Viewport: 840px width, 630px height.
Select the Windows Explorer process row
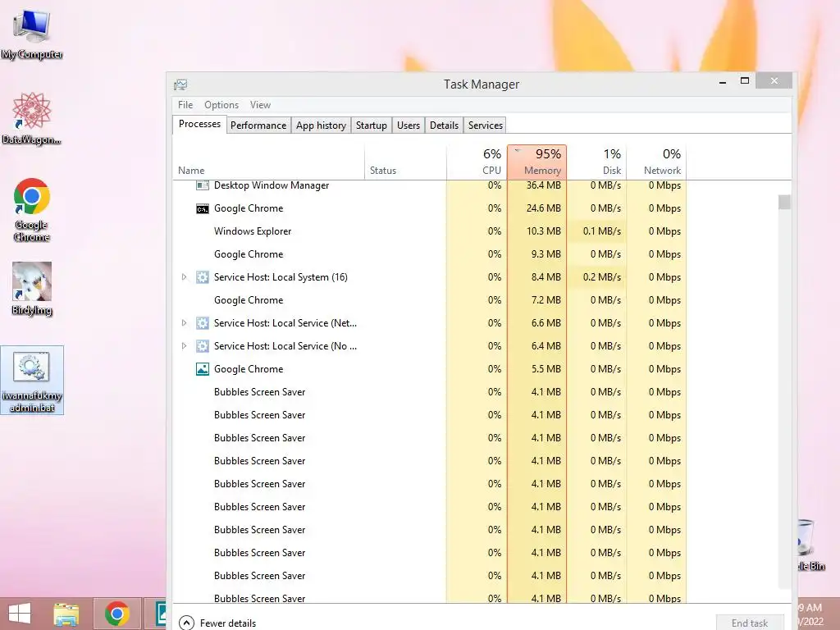coord(430,231)
